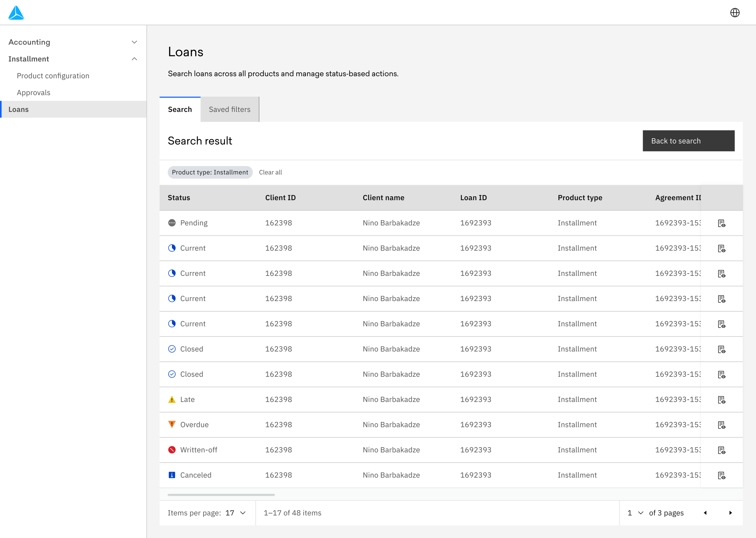Go to the previous page arrow
This screenshot has height=538, width=756.
[705, 513]
